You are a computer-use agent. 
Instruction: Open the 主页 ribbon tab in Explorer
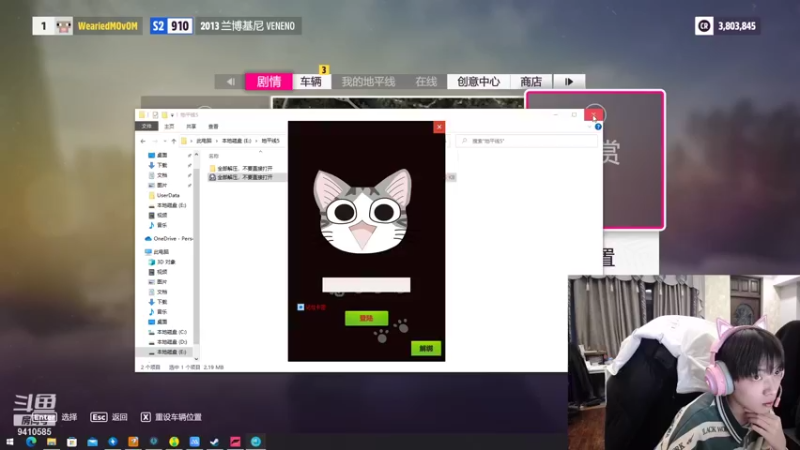click(x=169, y=127)
